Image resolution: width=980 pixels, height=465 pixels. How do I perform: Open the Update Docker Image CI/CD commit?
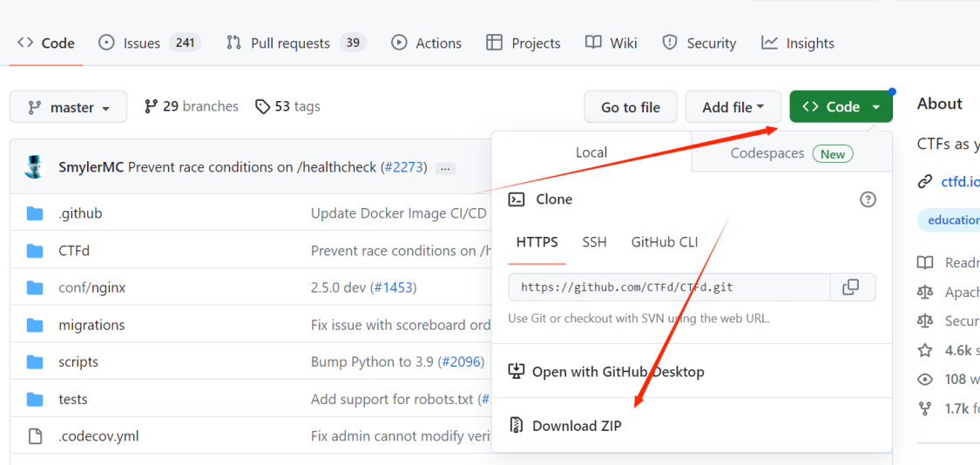coord(398,213)
